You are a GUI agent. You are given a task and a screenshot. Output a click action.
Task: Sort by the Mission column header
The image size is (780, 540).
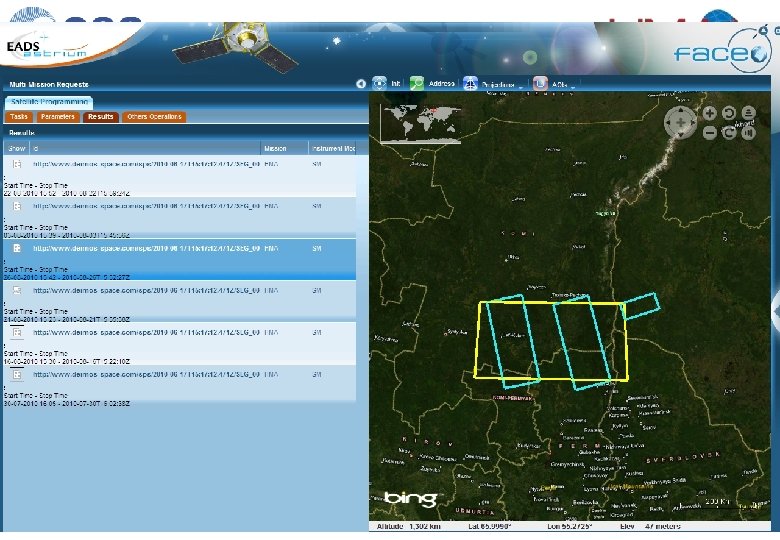point(284,148)
